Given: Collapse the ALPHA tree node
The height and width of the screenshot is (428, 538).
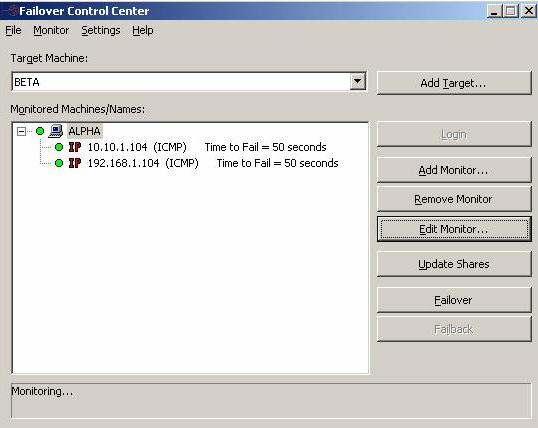Looking at the screenshot, I should 21,131.
